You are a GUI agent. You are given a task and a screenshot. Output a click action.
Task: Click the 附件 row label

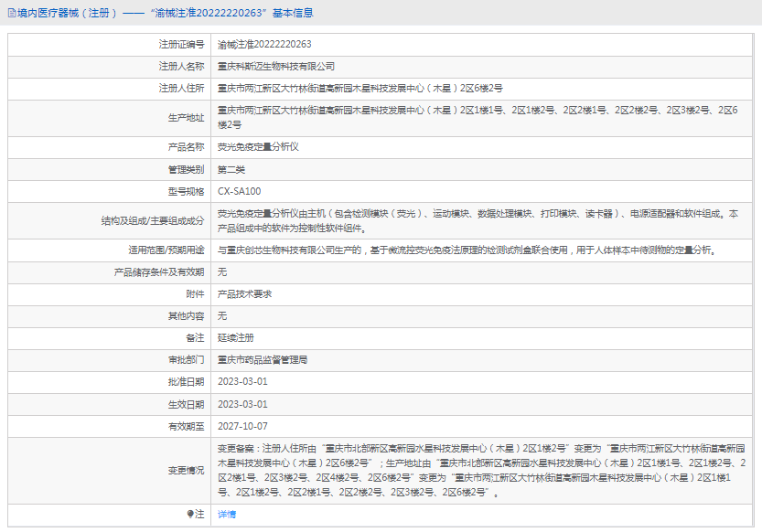pos(196,294)
